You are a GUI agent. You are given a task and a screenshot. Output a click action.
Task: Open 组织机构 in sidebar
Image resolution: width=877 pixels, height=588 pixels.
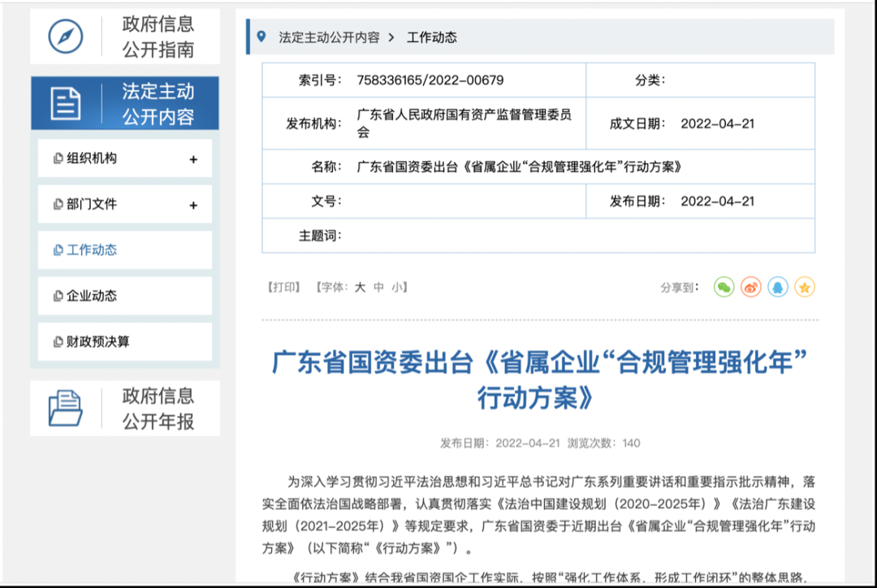click(125, 158)
